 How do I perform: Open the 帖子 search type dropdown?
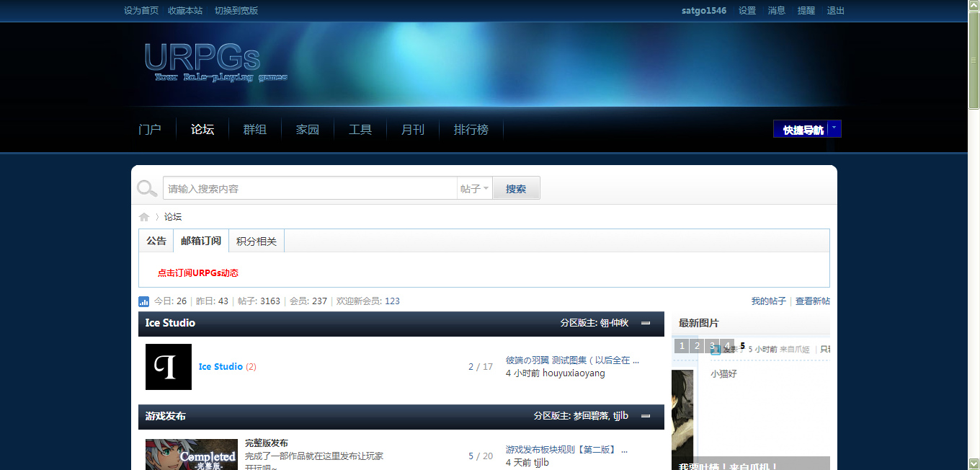point(475,189)
